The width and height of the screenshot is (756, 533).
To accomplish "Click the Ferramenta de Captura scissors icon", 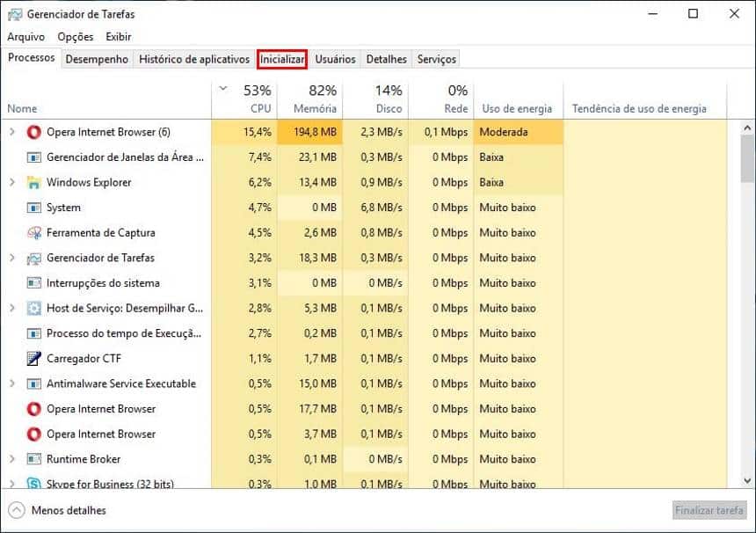I will (33, 232).
